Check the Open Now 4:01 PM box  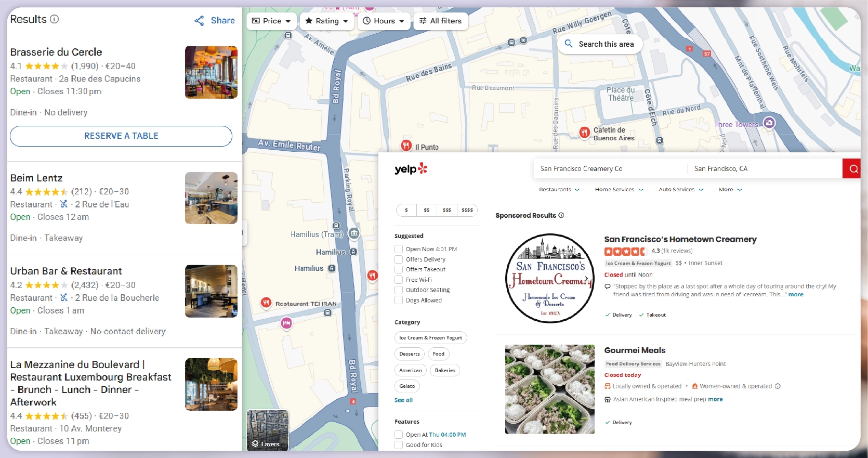399,249
